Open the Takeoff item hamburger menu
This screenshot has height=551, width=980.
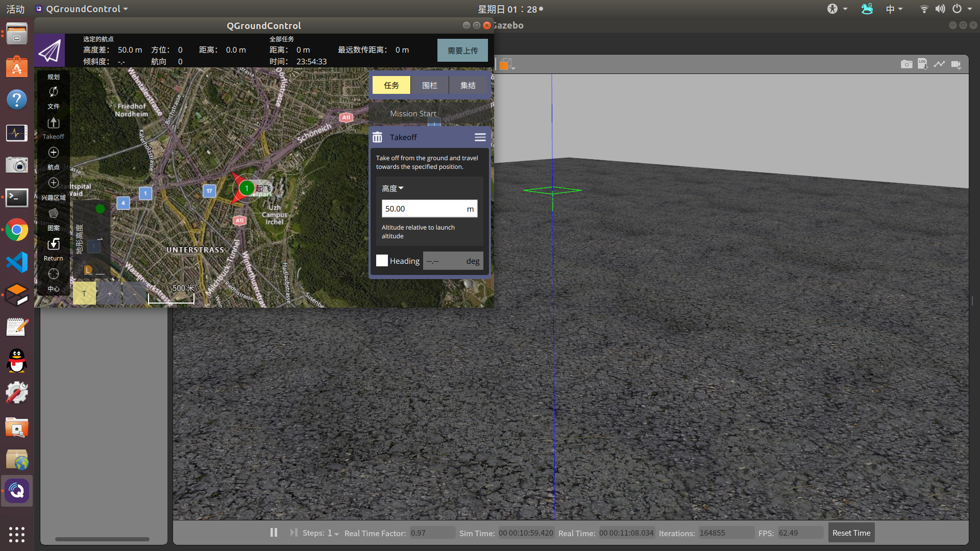click(480, 137)
